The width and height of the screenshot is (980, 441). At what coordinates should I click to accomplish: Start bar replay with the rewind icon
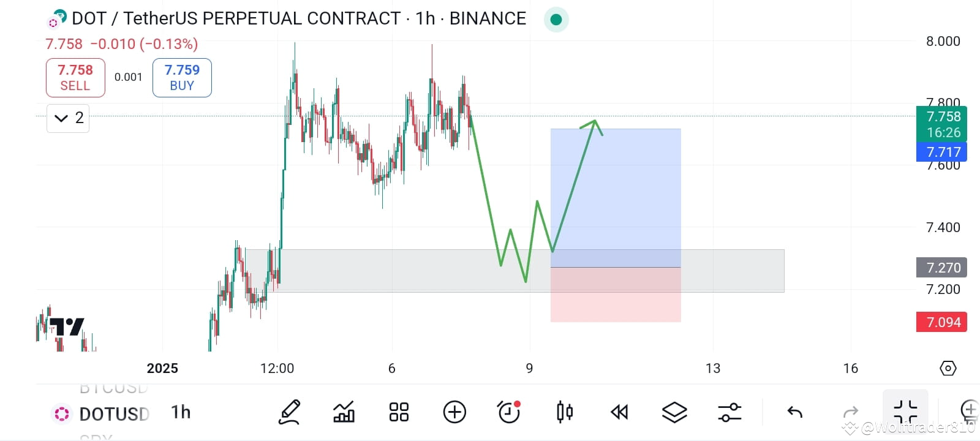tap(619, 412)
